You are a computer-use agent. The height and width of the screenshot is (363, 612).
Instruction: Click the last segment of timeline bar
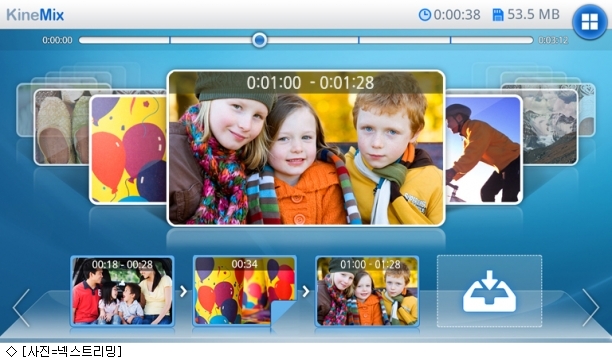492,40
